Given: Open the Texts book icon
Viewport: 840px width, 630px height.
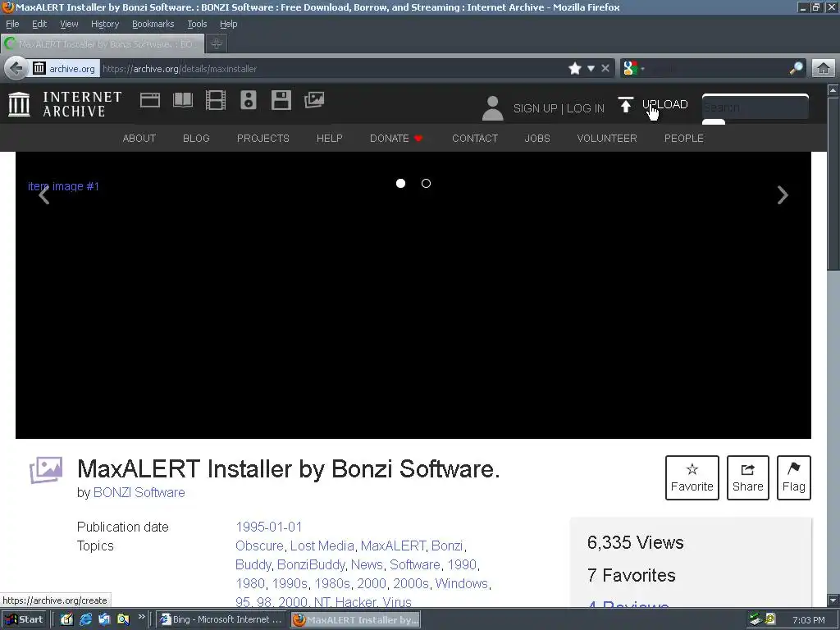Looking at the screenshot, I should (183, 100).
